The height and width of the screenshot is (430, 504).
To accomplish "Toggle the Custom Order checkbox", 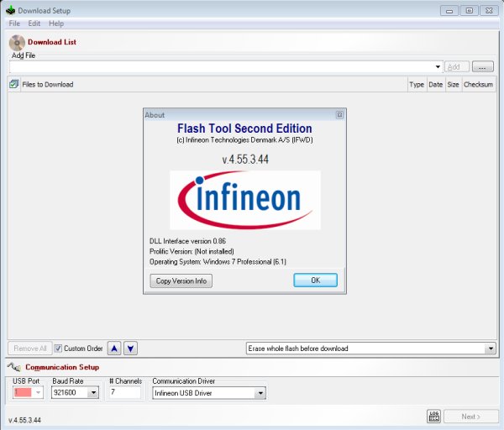I will [58, 349].
